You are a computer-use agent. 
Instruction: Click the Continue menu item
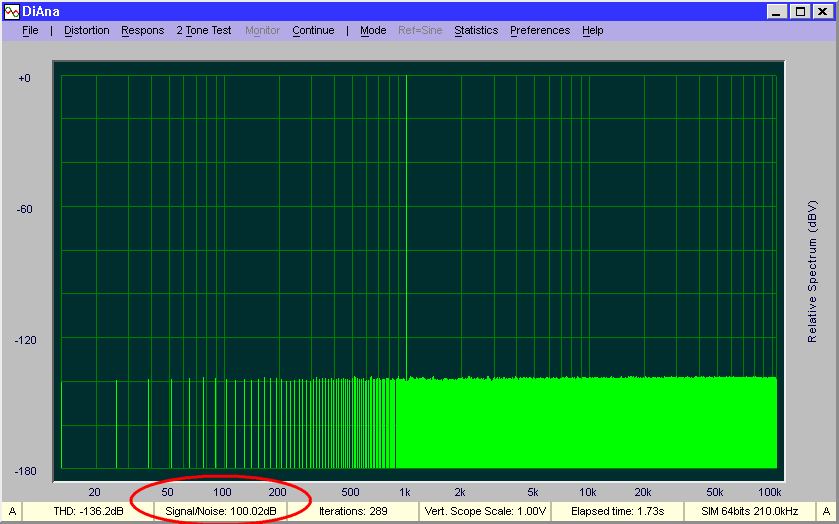313,31
